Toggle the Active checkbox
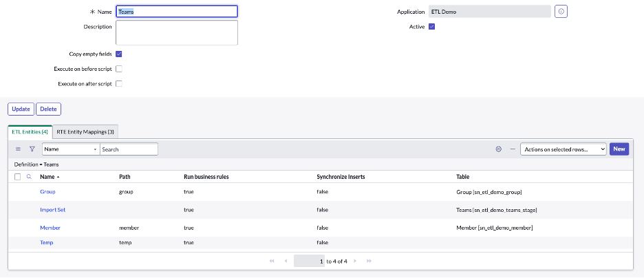 pyautogui.click(x=431, y=27)
